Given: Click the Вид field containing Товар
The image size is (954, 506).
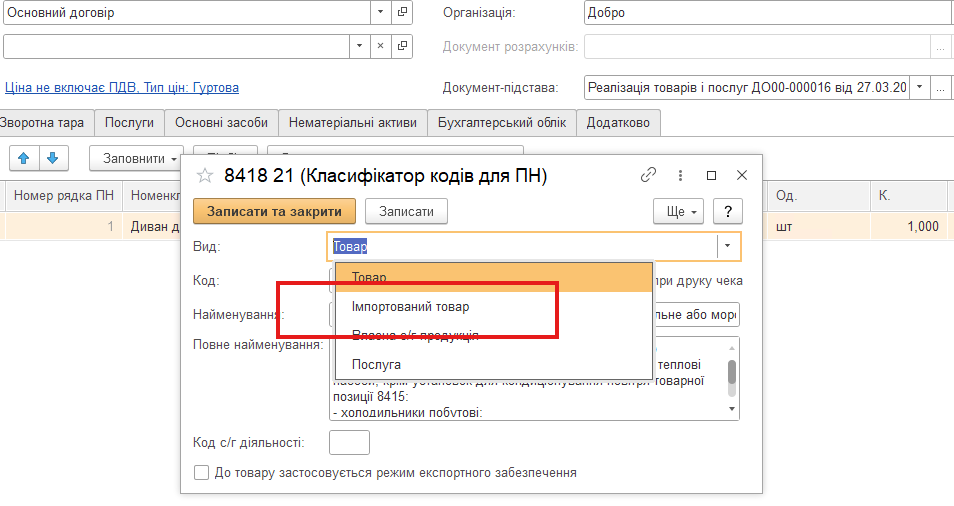Looking at the screenshot, I should [523, 246].
